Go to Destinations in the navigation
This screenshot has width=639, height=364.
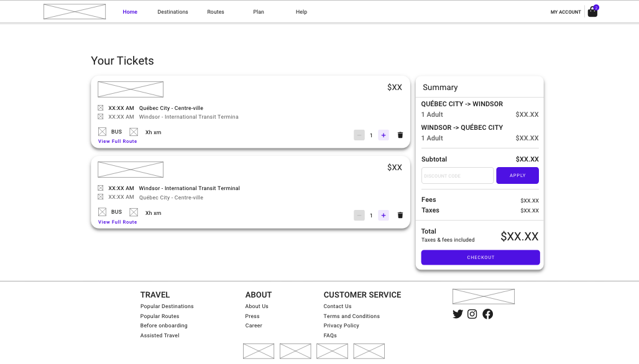[173, 12]
